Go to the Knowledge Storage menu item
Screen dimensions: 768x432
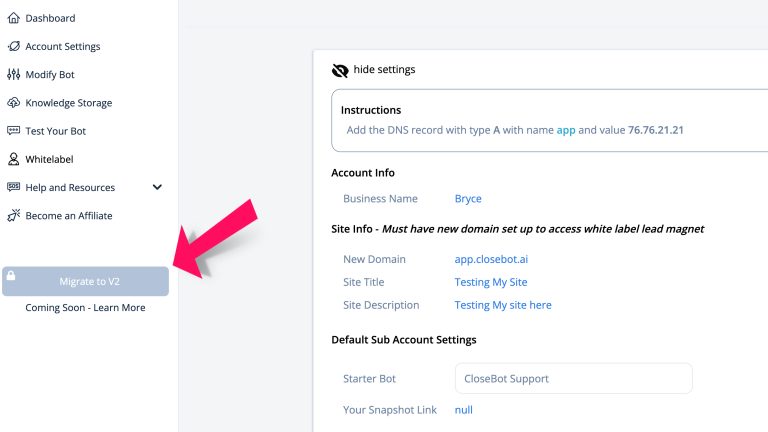(x=69, y=103)
